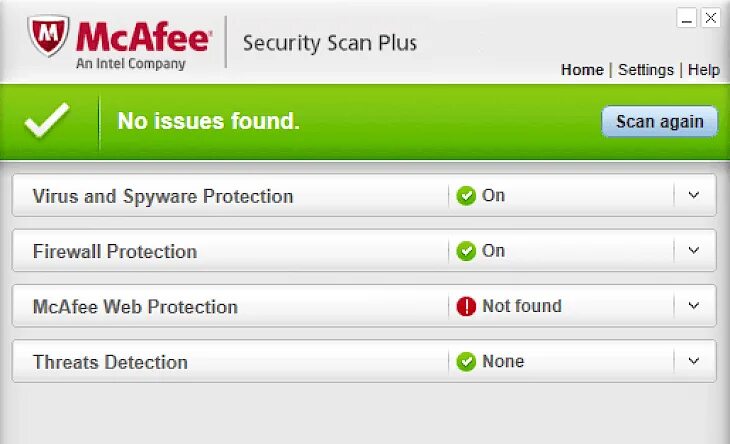
Task: Click green check icon beside Virus protection On
Action: (x=466, y=196)
